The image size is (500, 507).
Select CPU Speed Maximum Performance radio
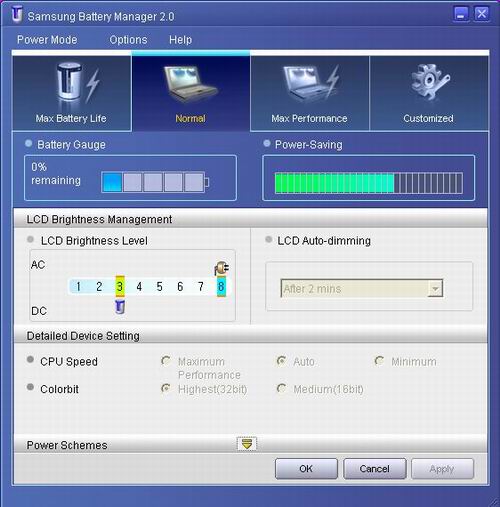coord(166,361)
